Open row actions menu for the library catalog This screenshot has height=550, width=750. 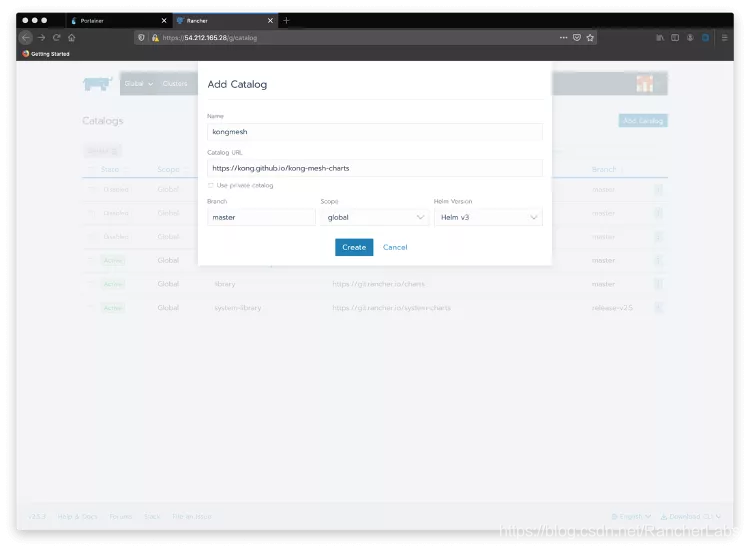coord(658,284)
